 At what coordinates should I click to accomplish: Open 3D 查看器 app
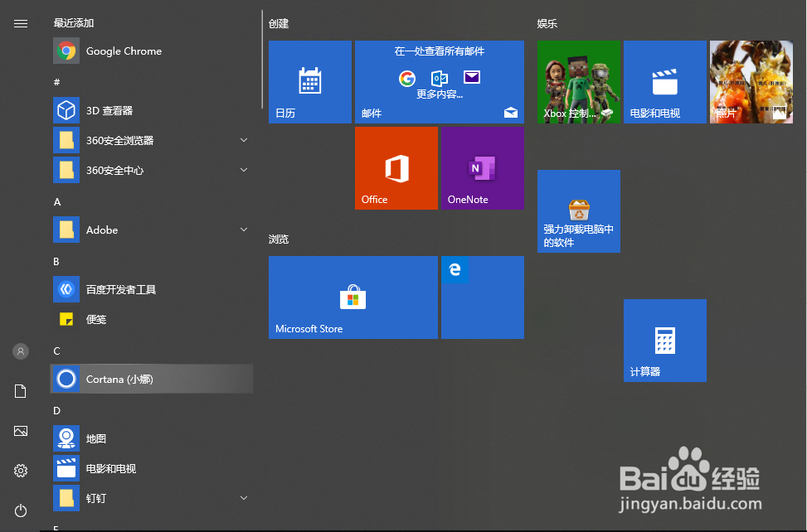pyautogui.click(x=152, y=110)
